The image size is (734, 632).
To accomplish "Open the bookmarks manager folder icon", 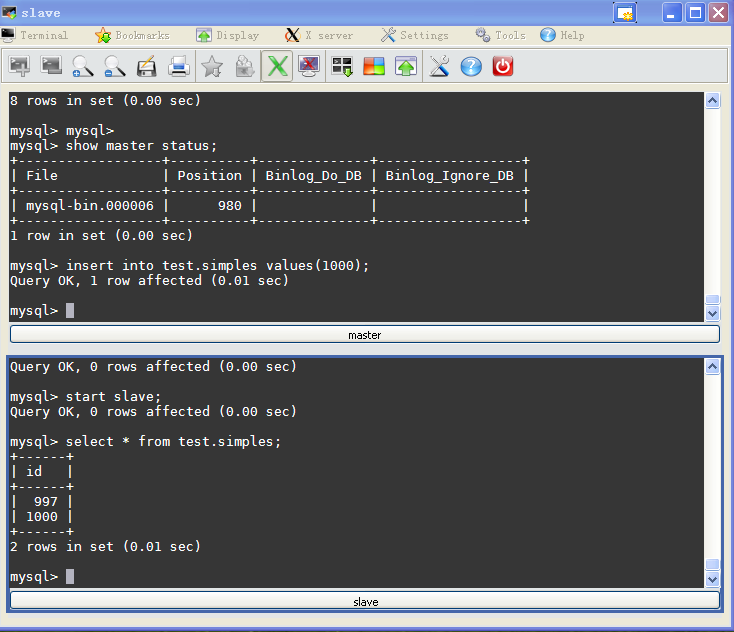I will point(244,66).
